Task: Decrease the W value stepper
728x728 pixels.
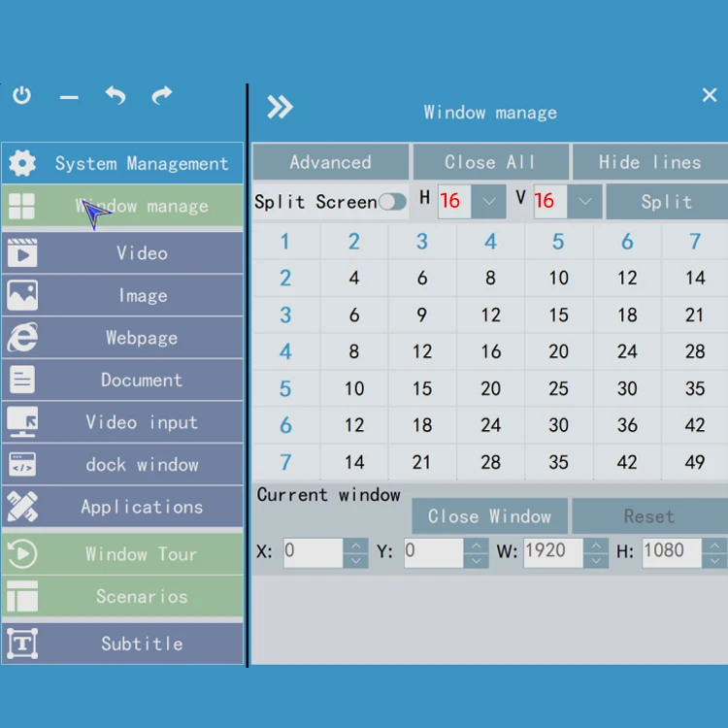Action: pyautogui.click(x=596, y=561)
